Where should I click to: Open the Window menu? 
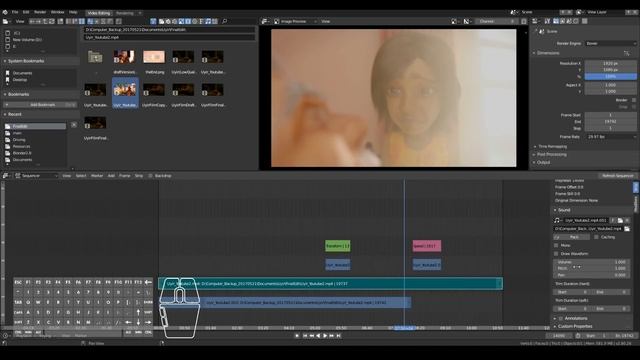(x=58, y=12)
